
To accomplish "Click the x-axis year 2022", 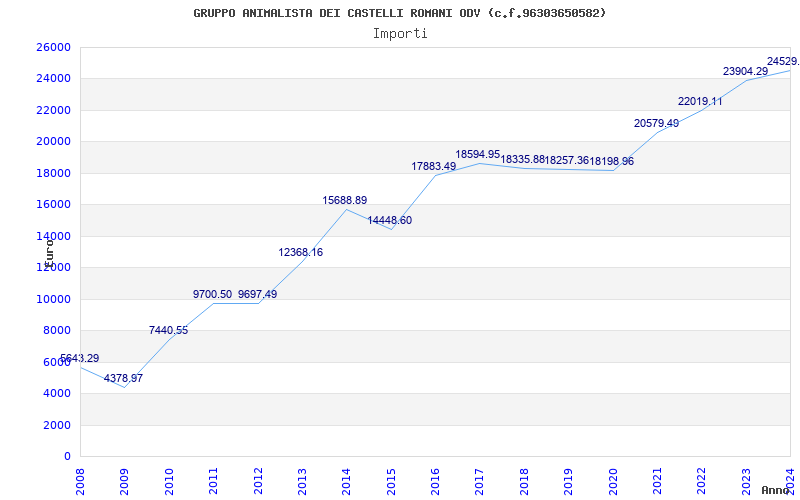I will pyautogui.click(x=702, y=482).
